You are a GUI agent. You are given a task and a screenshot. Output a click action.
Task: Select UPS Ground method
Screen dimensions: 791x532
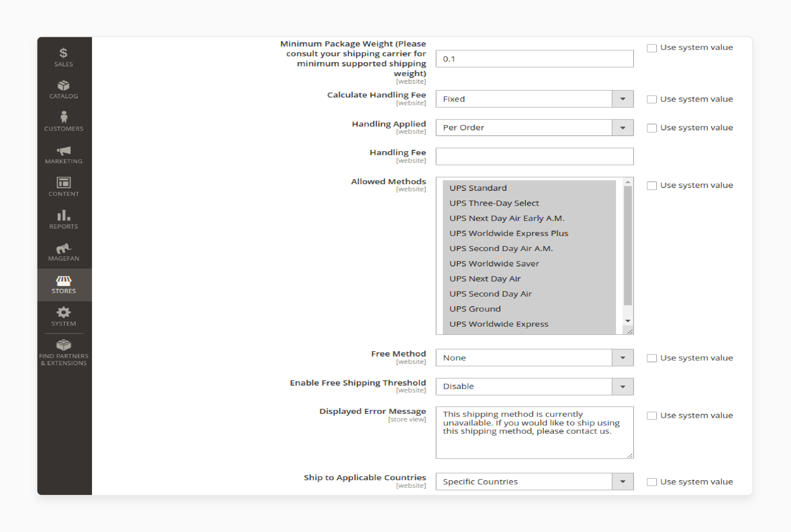click(x=529, y=309)
